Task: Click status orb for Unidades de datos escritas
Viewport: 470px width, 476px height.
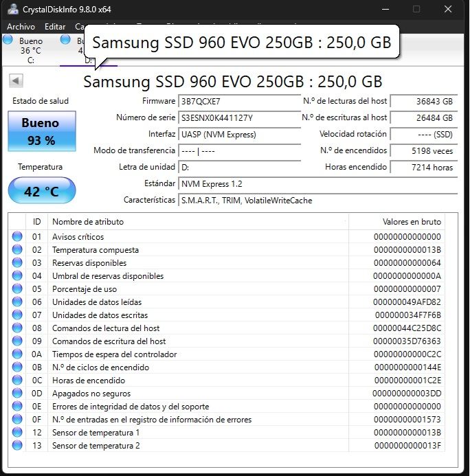Action: pyautogui.click(x=17, y=315)
